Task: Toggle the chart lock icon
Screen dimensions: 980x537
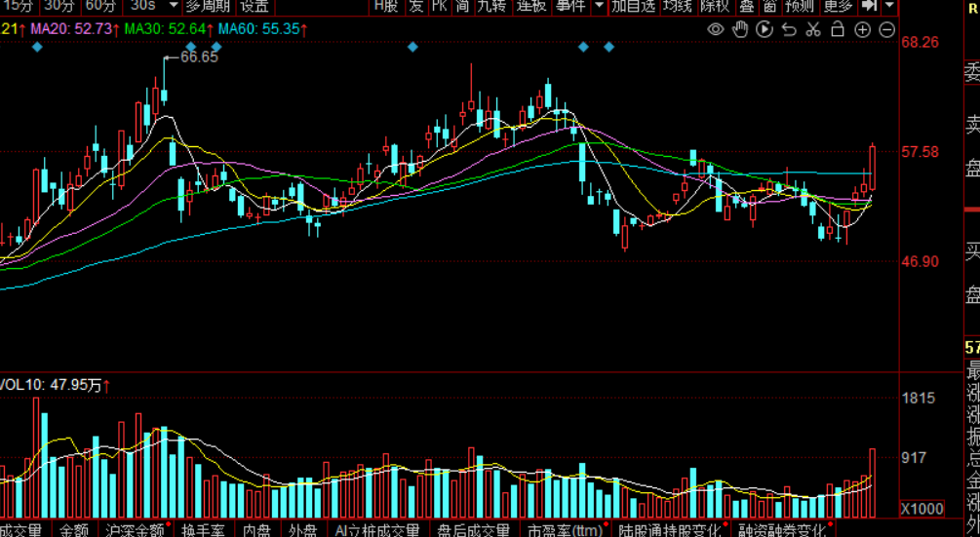Action: [838, 28]
